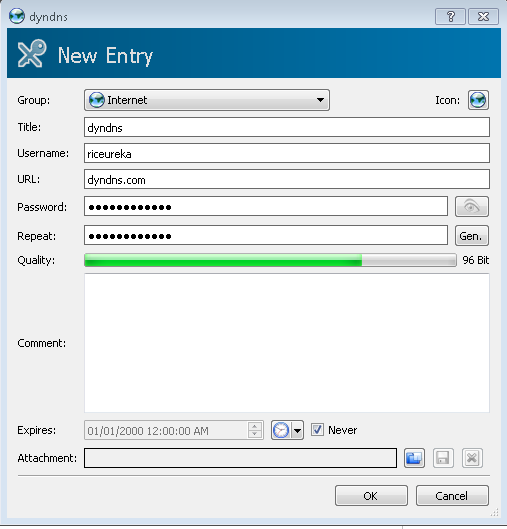Screen dimensions: 507x529
Task: Delete the attachment with the X icon
Action: (x=472, y=458)
